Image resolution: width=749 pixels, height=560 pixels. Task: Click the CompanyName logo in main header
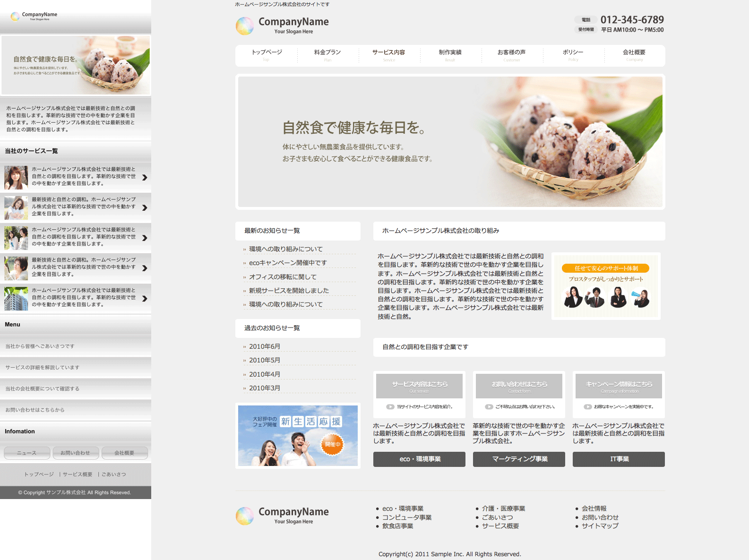click(x=282, y=26)
